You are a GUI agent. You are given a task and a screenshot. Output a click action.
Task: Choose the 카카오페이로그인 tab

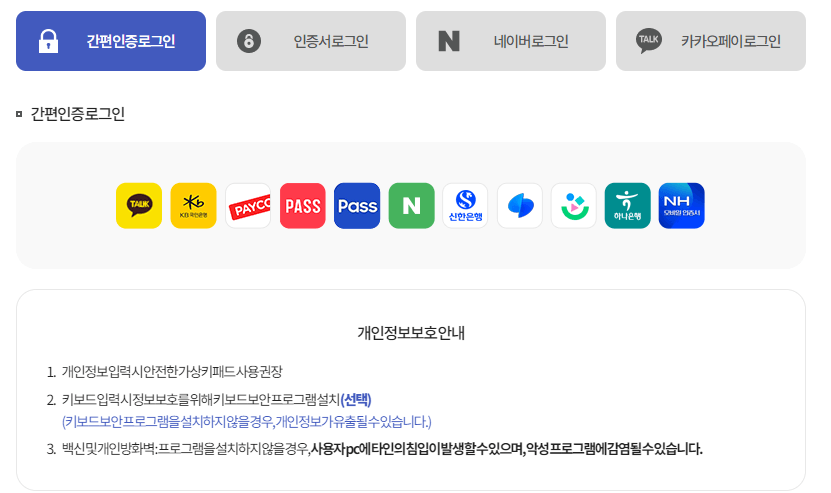click(711, 41)
